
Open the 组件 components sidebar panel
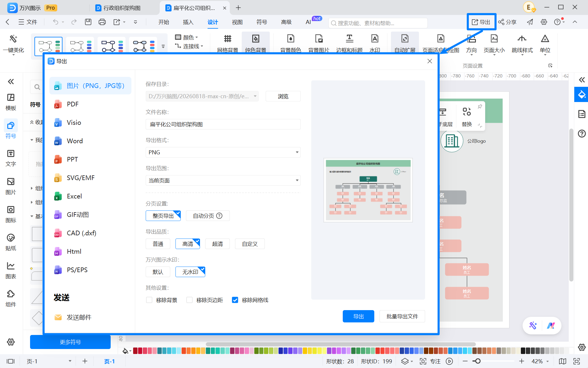[11, 299]
